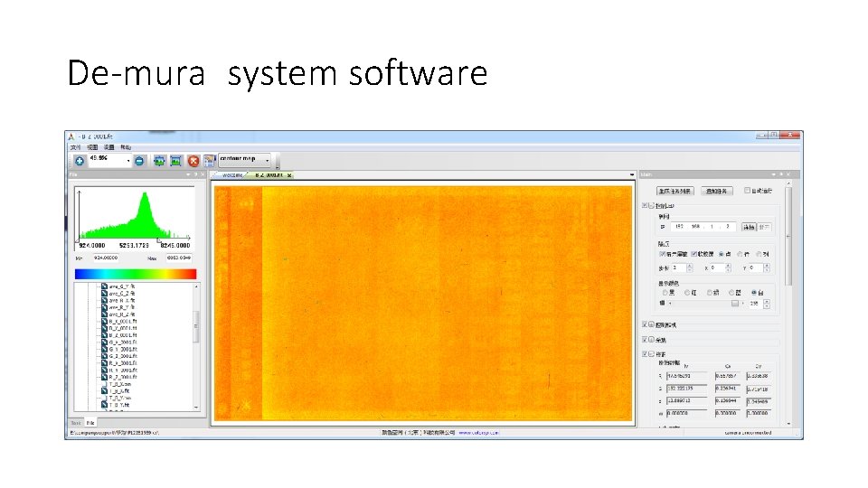Select the 列 radio button
Viewport: 868px width, 488px height.
point(759,254)
